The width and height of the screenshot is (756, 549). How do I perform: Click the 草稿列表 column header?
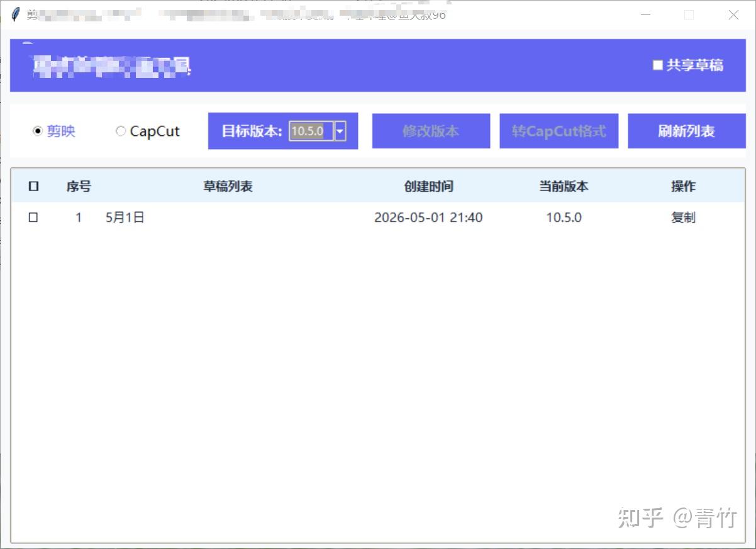[x=228, y=186]
